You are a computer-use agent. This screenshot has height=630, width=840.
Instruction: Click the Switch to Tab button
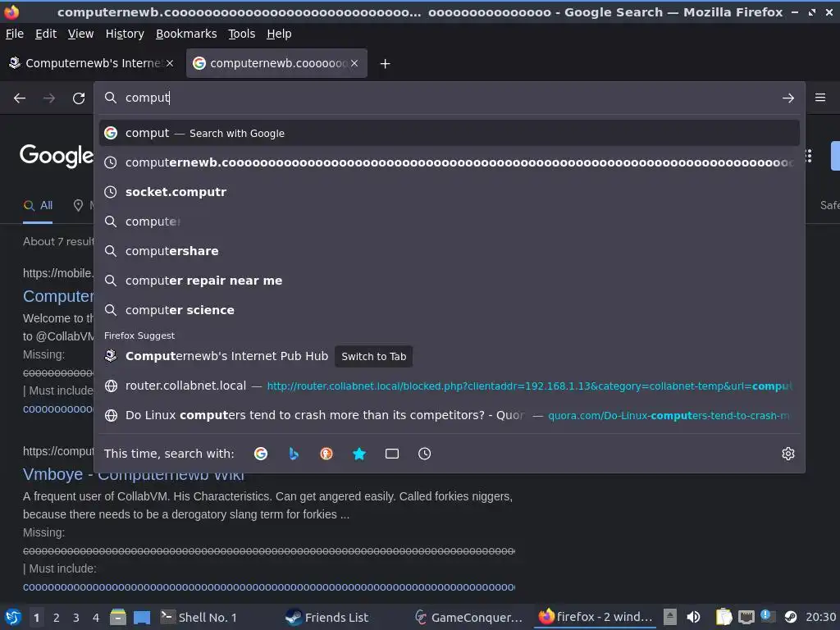click(x=373, y=356)
